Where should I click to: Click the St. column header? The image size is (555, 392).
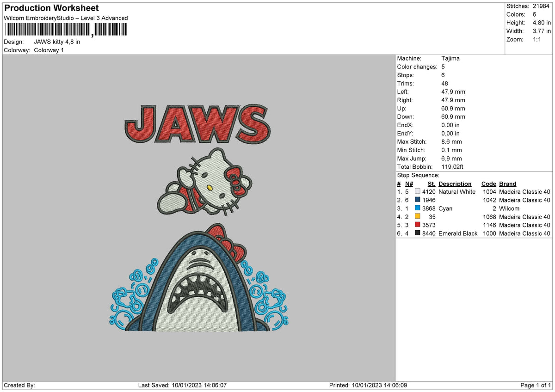tap(431, 184)
